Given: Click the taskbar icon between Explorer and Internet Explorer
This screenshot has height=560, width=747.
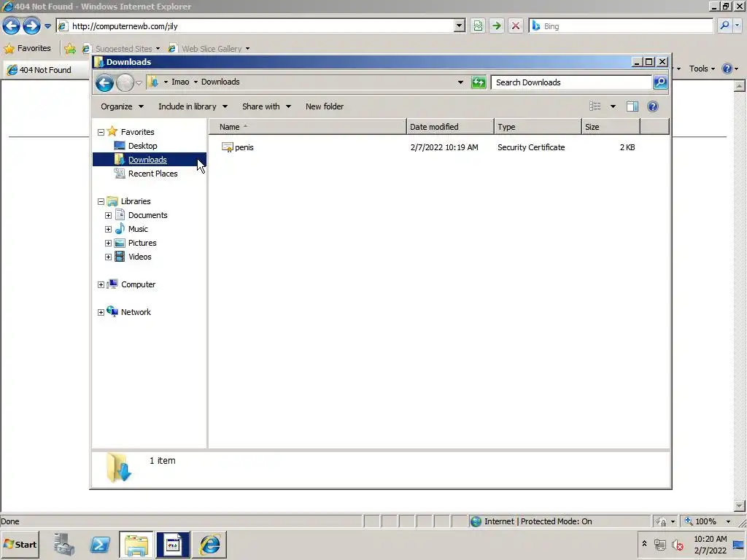Looking at the screenshot, I should (x=173, y=545).
